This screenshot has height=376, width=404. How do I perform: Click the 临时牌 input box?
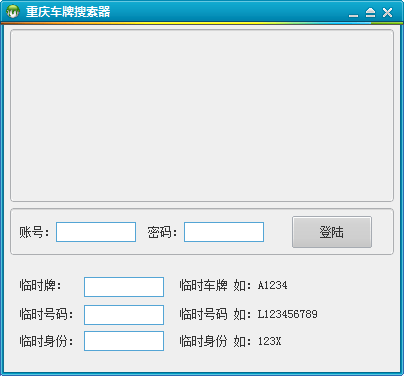[x=124, y=287]
